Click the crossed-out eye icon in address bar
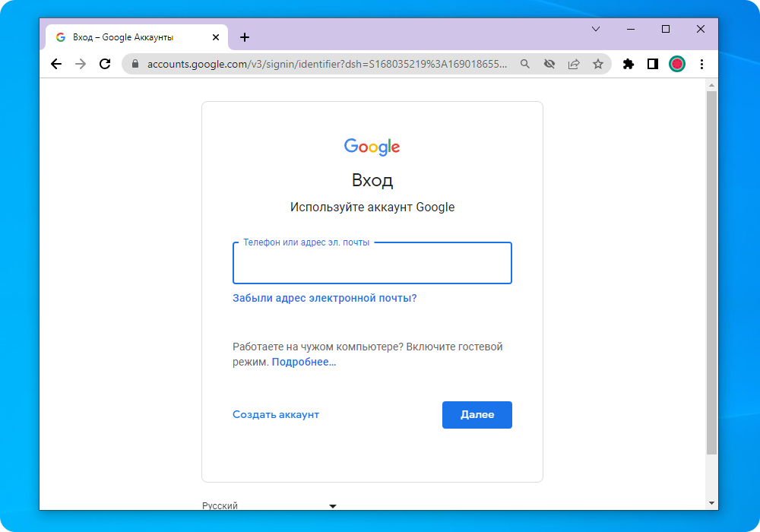760x532 pixels. tap(549, 64)
